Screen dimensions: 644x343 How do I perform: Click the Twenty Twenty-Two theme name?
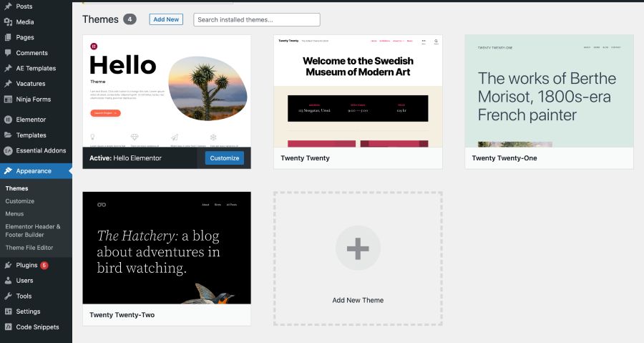coord(122,315)
